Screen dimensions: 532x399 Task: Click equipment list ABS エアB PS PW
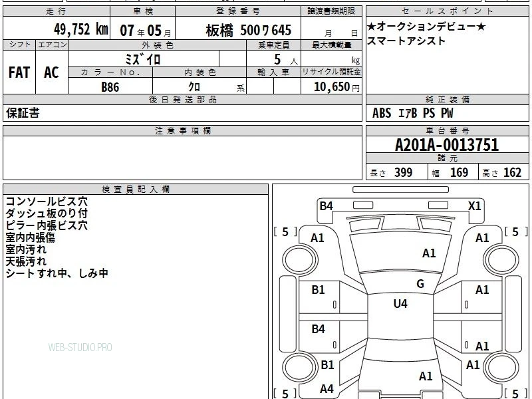coord(412,113)
